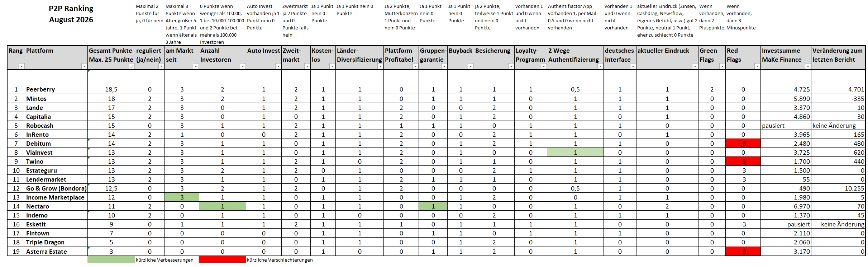Click 'pausiert' in the Robocash row
Viewport: 868px width, 267px height.
pos(773,126)
